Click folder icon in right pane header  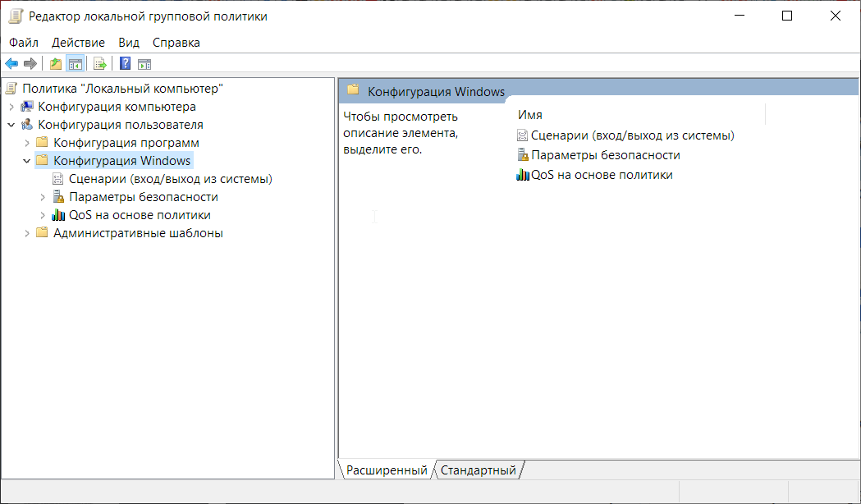pyautogui.click(x=353, y=89)
